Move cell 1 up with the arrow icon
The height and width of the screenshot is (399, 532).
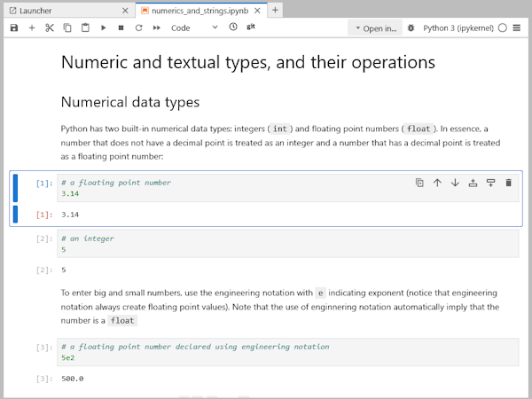click(x=437, y=183)
